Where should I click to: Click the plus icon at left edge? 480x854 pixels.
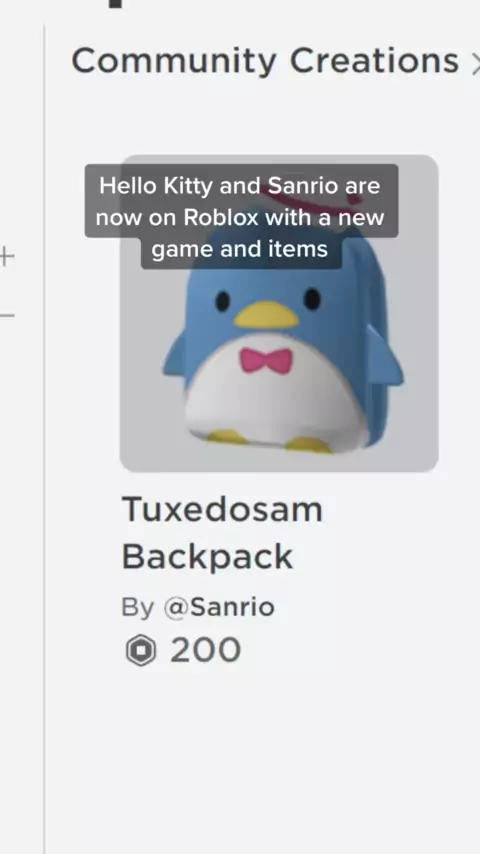(6, 257)
